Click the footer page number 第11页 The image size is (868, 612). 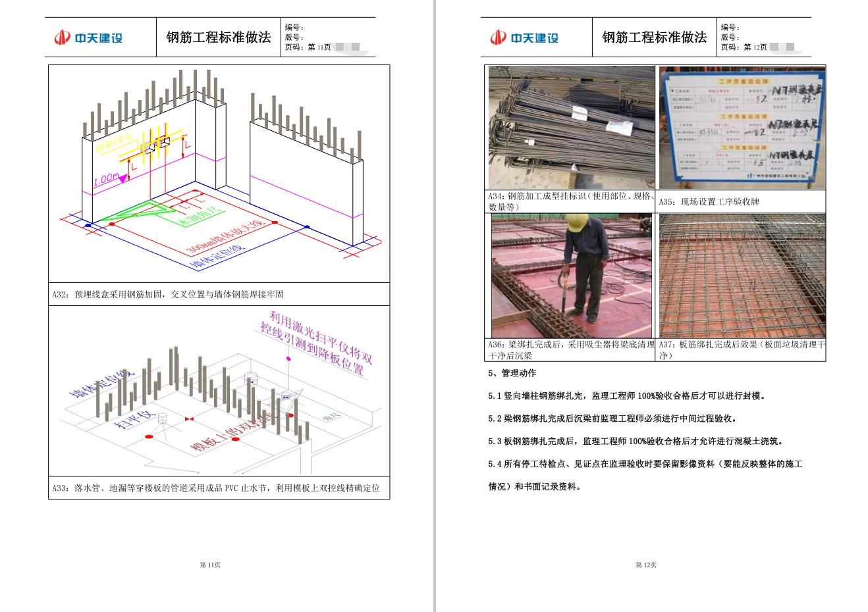pyautogui.click(x=210, y=565)
